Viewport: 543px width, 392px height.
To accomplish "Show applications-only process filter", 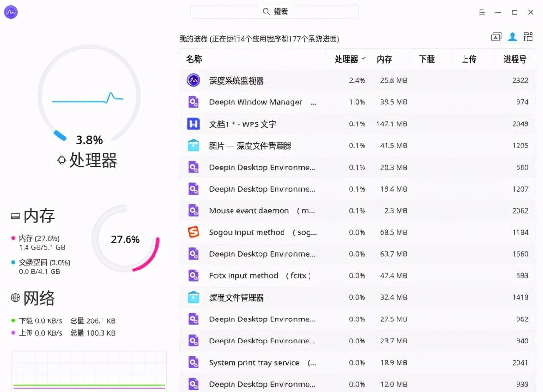I will click(x=496, y=37).
